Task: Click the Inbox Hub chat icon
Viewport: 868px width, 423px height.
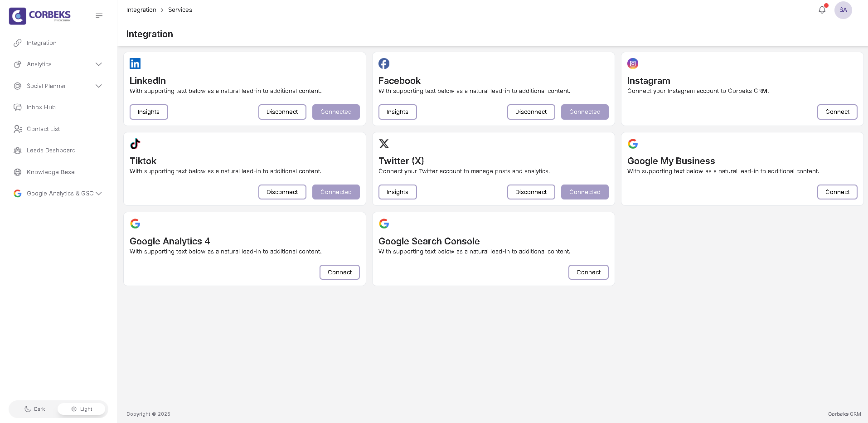Action: (18, 107)
